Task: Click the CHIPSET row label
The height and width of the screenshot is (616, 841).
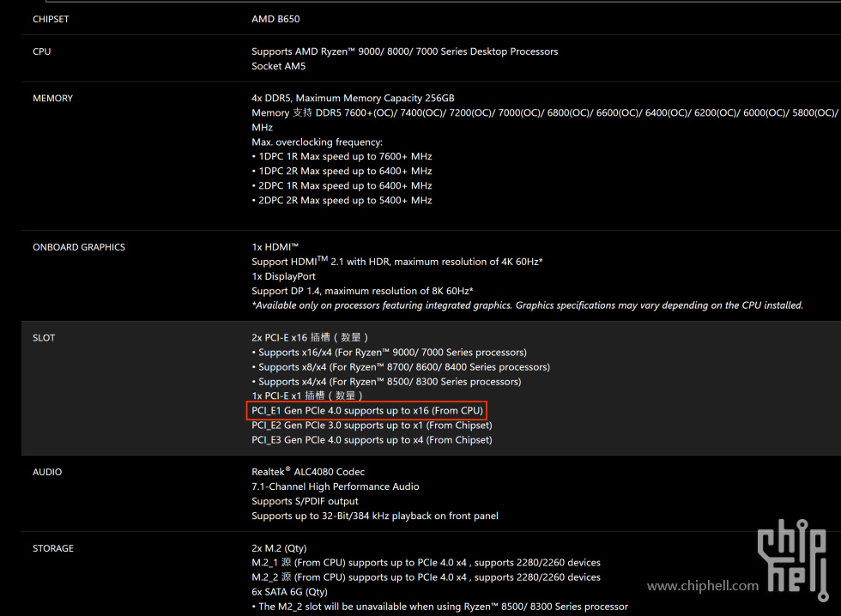Action: (51, 19)
